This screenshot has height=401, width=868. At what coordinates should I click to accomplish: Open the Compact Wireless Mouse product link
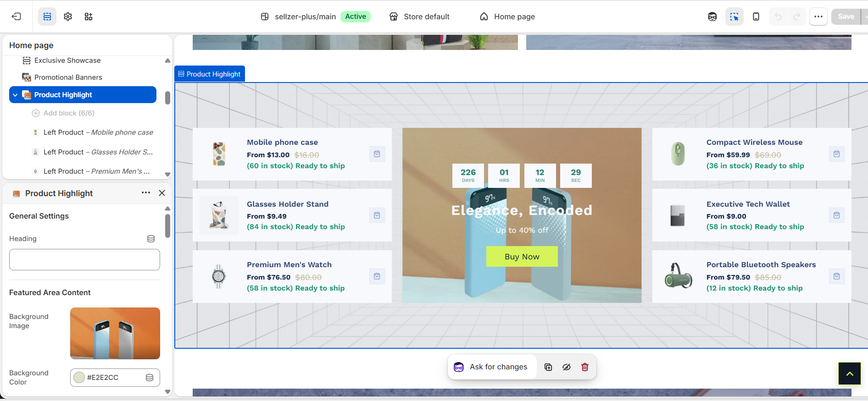coord(755,143)
